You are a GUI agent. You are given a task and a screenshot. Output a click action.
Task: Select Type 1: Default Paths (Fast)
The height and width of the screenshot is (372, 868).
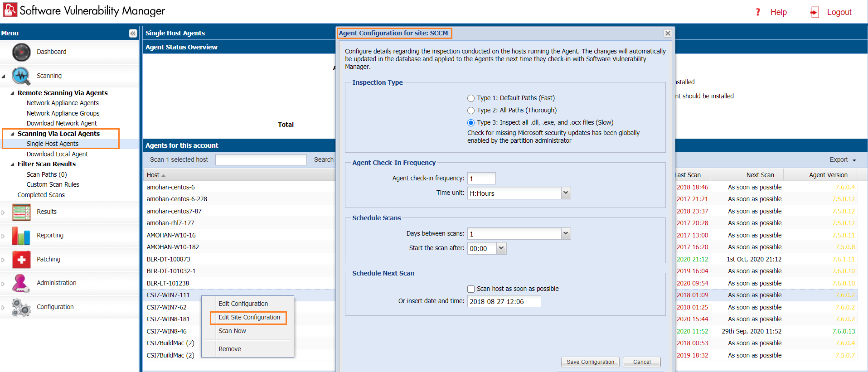click(x=471, y=98)
